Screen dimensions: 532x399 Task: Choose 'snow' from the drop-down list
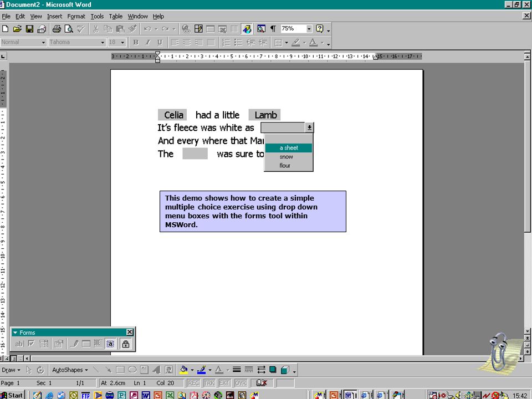point(288,157)
